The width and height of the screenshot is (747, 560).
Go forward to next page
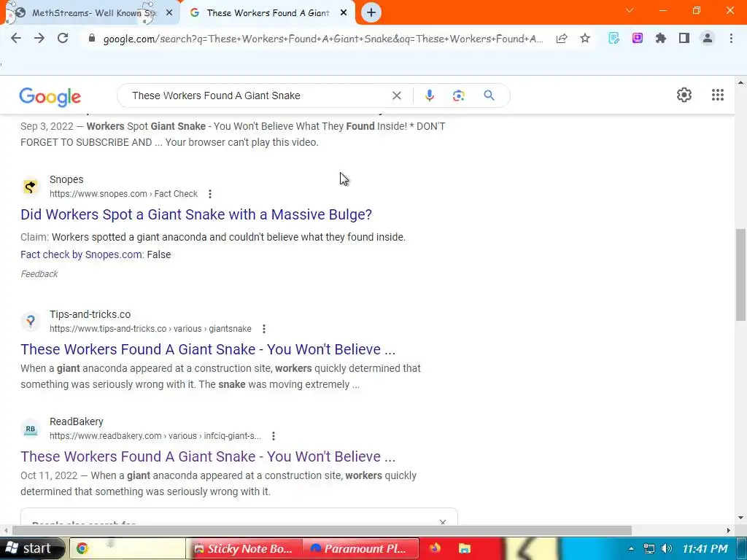(39, 38)
